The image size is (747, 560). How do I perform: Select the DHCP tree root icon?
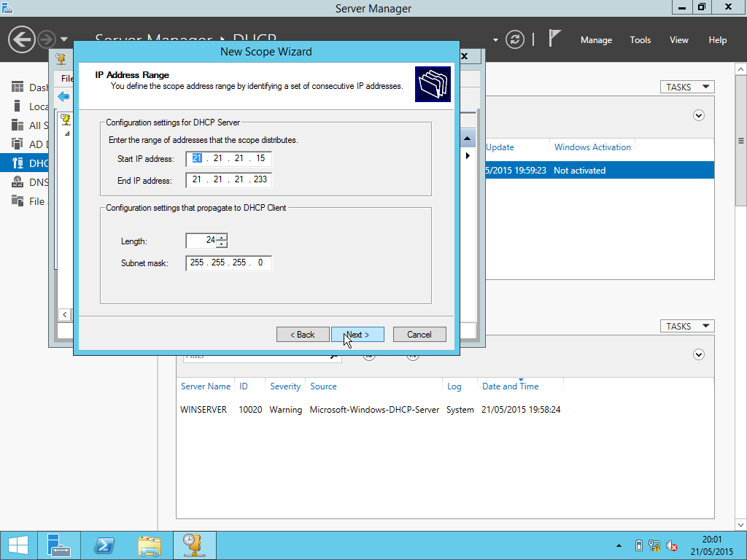[66, 119]
